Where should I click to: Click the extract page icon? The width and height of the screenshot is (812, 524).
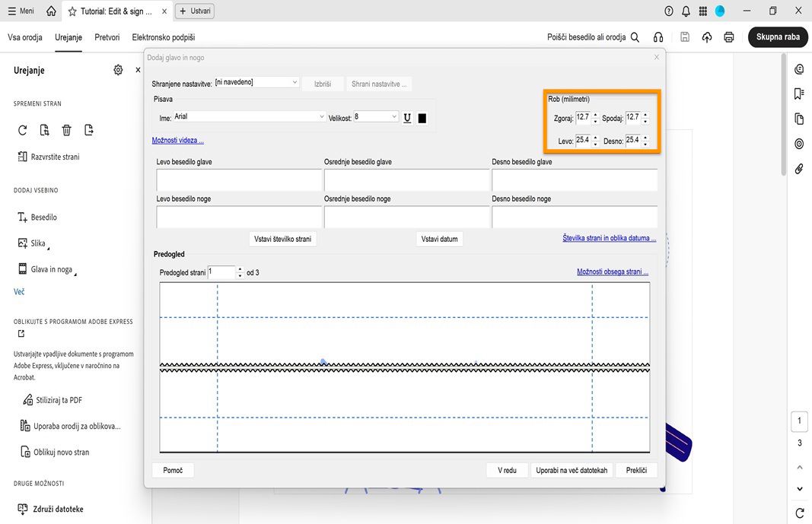pyautogui.click(x=88, y=130)
